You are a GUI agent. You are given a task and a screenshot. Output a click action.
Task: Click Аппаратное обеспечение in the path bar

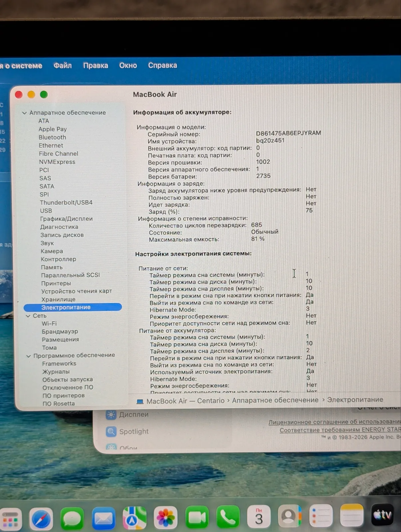(275, 400)
